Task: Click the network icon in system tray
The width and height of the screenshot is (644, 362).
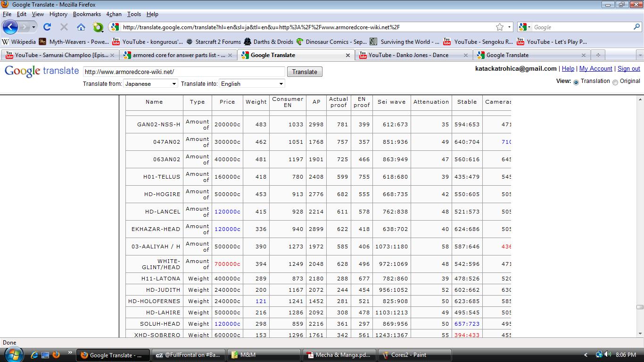Action: 599,354
